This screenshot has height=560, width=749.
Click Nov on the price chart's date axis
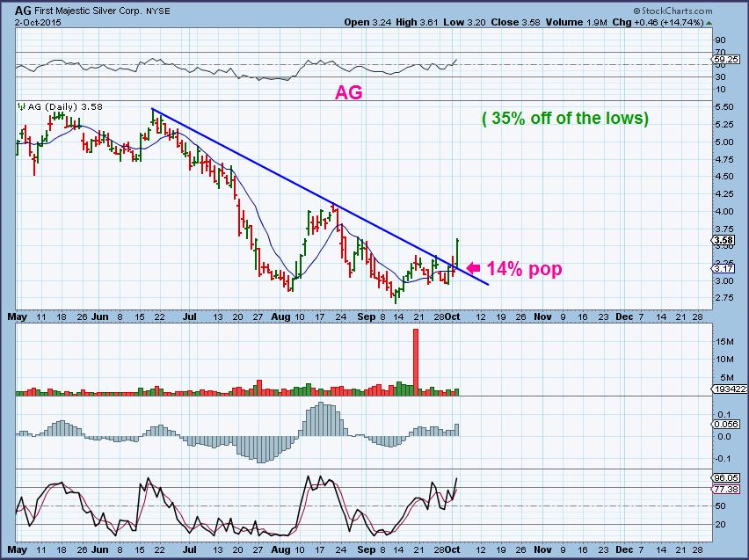pyautogui.click(x=542, y=316)
